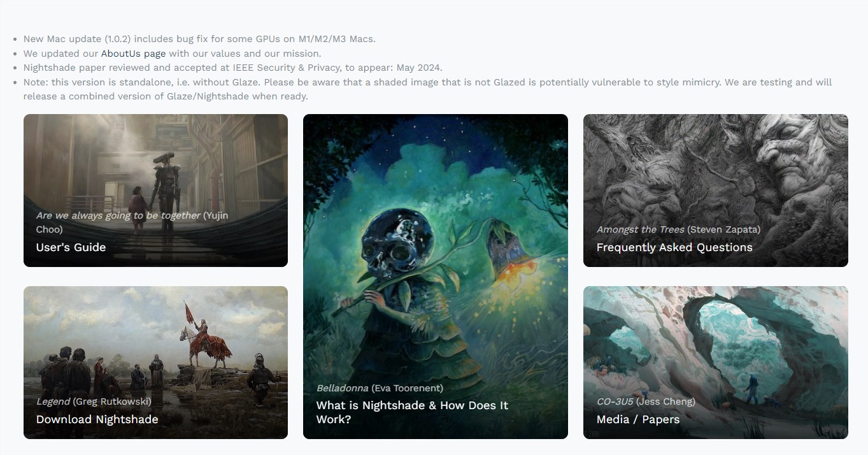
Task: Click the 'Are we always going to be together' caption
Action: [132, 222]
